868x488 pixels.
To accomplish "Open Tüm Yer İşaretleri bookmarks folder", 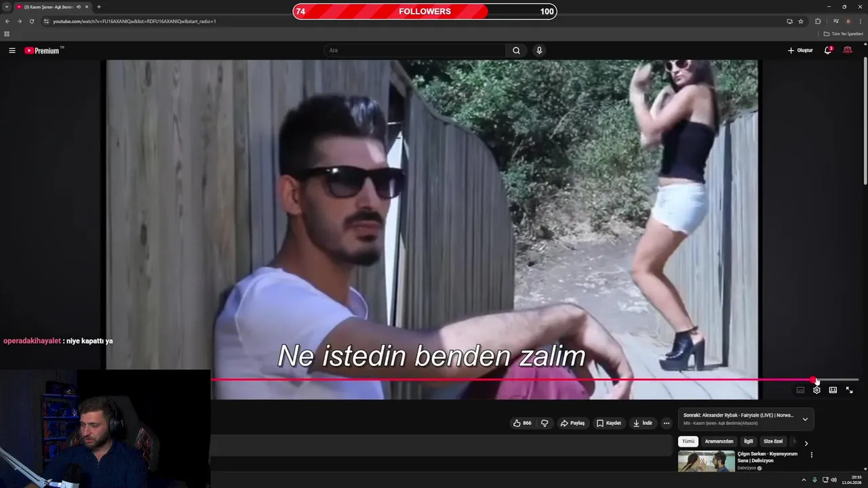I will pyautogui.click(x=844, y=34).
